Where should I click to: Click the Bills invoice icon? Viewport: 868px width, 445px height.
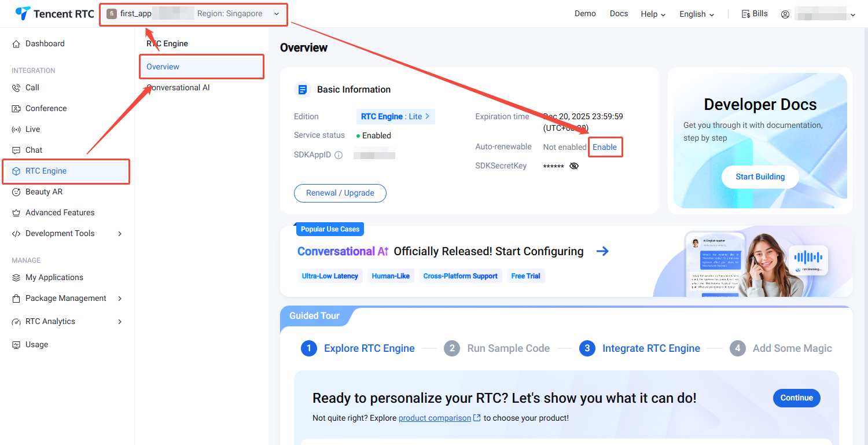[746, 14]
